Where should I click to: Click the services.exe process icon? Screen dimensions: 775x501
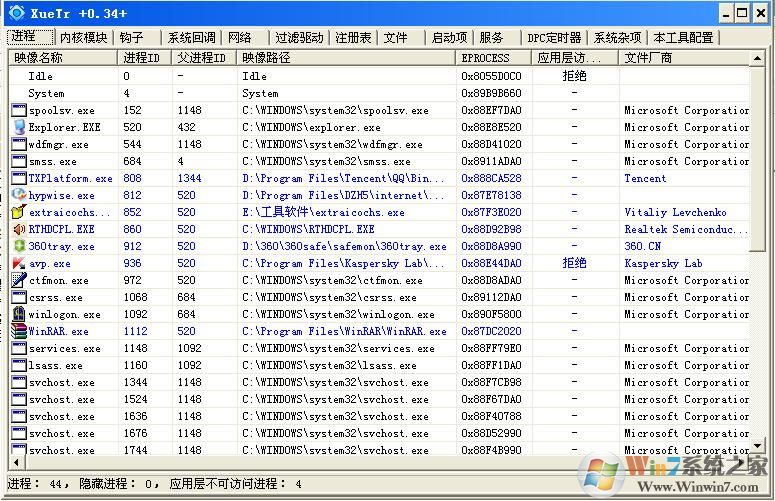click(19, 348)
